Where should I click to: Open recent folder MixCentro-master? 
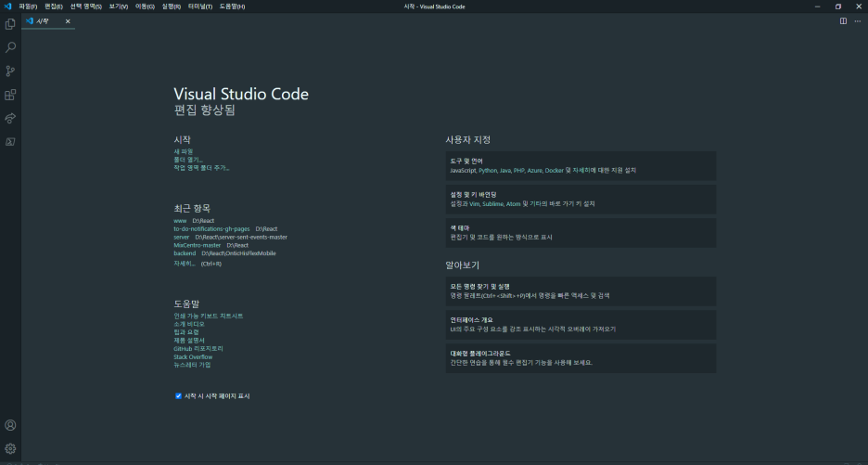pos(198,245)
